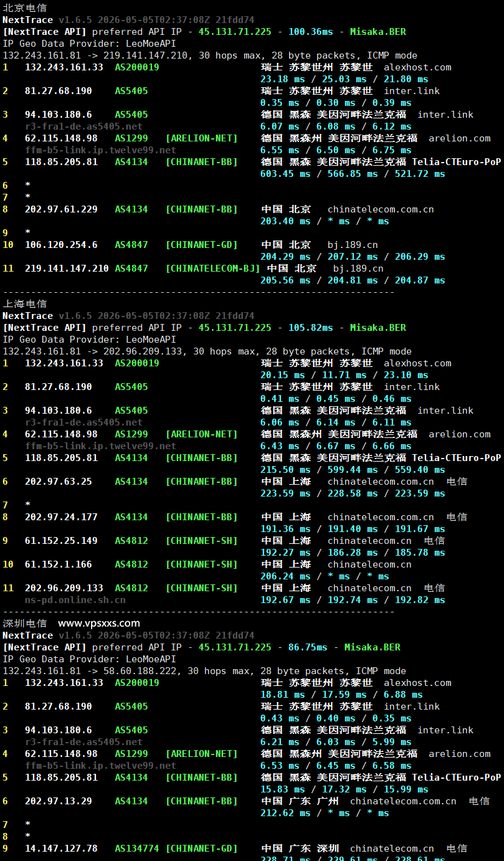Click hop IP address 14.147.127.78

click(x=61, y=849)
